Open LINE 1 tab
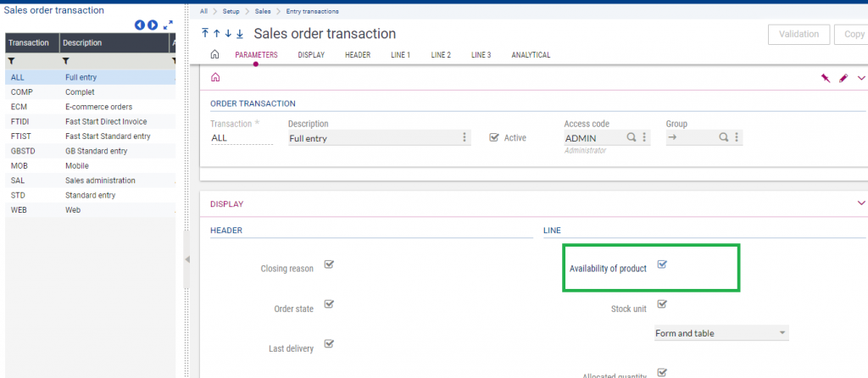 pyautogui.click(x=401, y=55)
